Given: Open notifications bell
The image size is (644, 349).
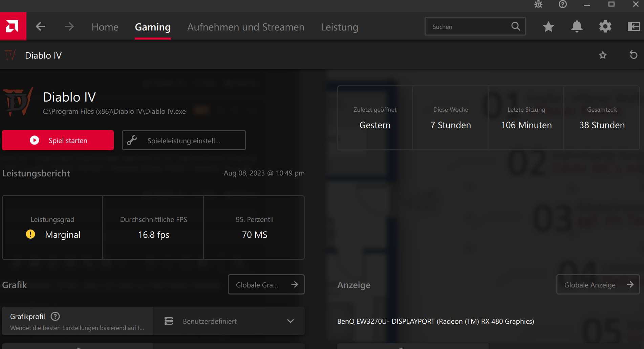Looking at the screenshot, I should point(577,26).
